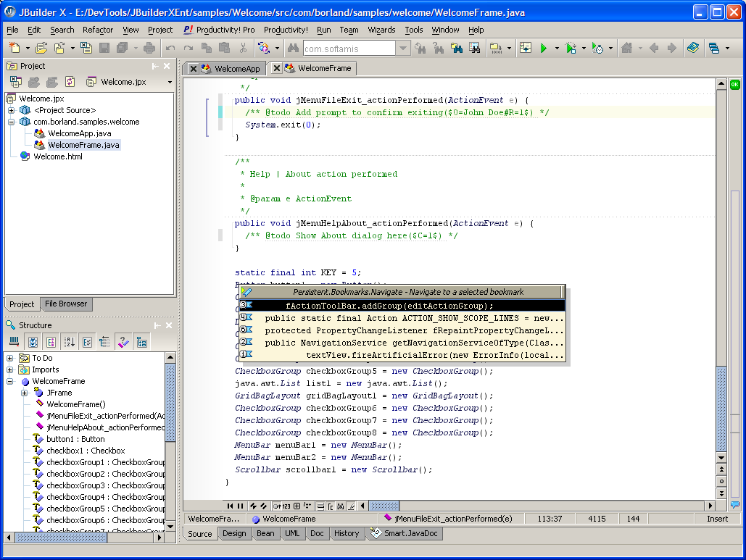Toggle alphabetical sort order in Structure pane
The width and height of the screenshot is (746, 560).
(70, 342)
